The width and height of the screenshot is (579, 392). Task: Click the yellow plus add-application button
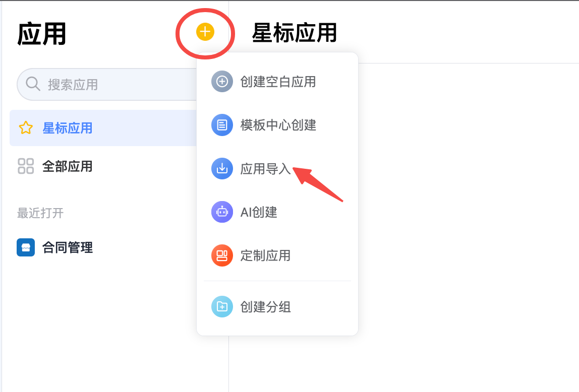coord(205,32)
